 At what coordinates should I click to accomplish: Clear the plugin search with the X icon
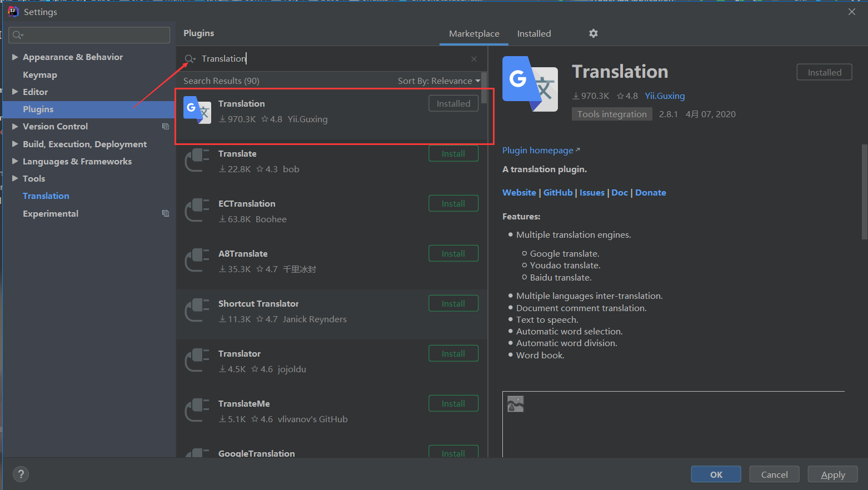coord(474,59)
